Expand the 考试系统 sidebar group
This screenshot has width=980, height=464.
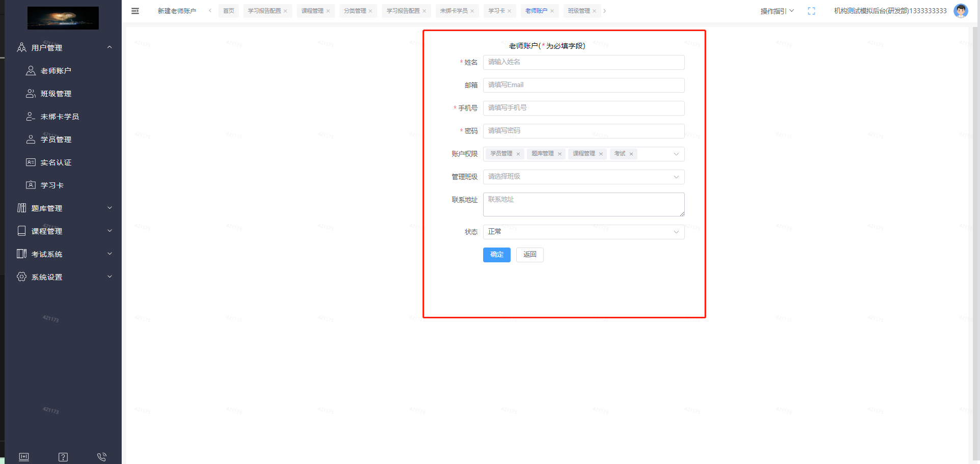coord(63,254)
